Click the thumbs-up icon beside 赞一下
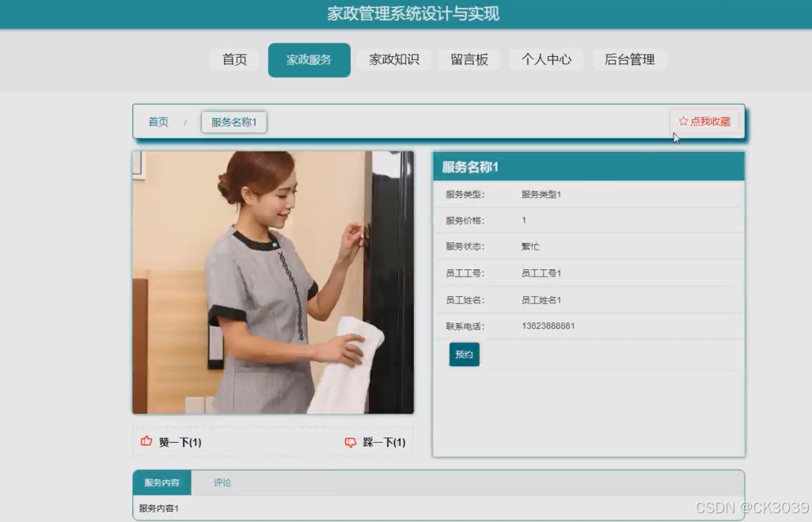 (145, 442)
